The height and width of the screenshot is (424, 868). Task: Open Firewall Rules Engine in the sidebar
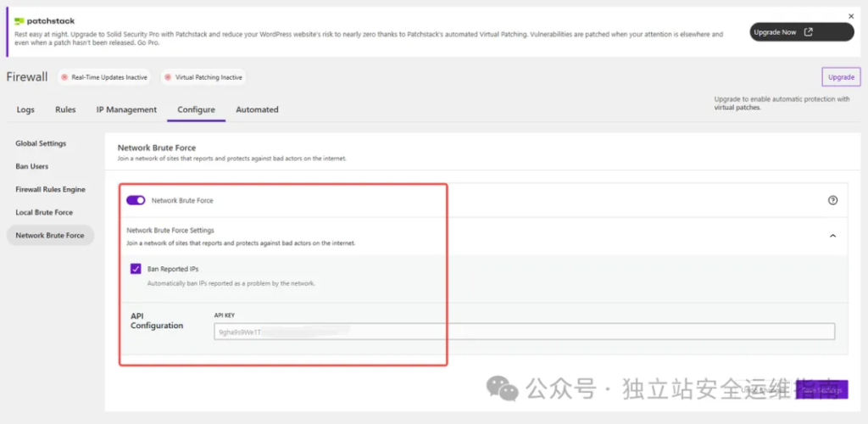pyautogui.click(x=50, y=189)
